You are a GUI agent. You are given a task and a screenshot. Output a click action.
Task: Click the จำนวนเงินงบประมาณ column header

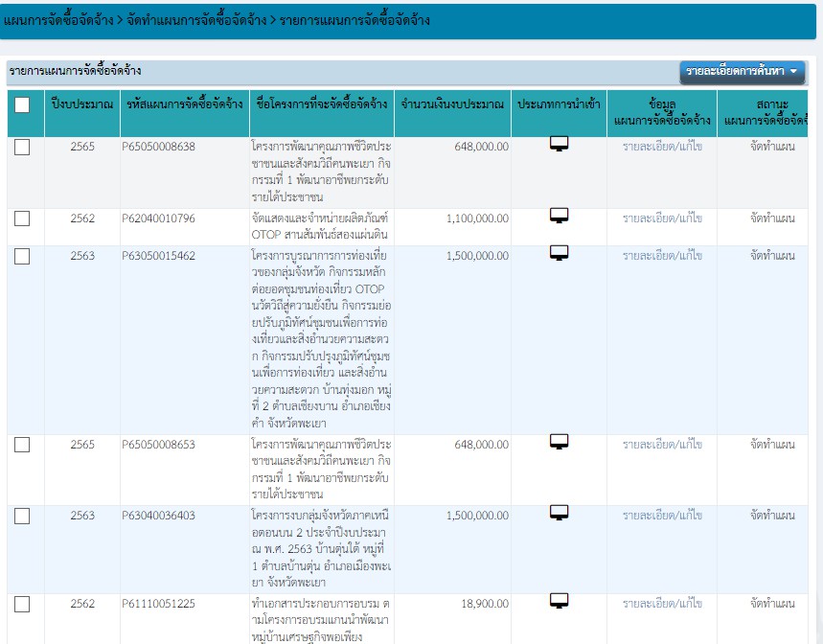(451, 103)
